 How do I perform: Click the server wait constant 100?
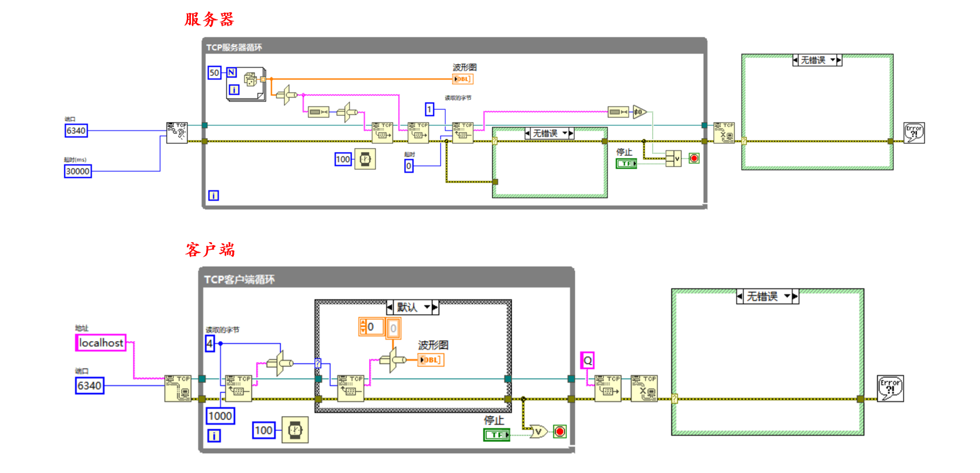coord(343,159)
